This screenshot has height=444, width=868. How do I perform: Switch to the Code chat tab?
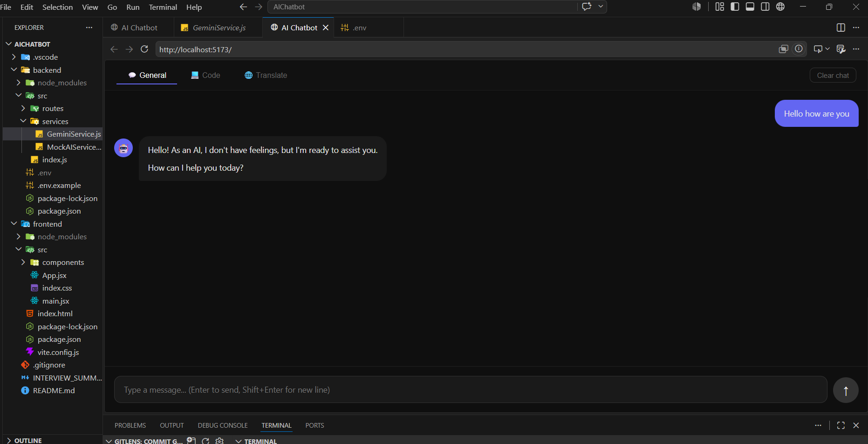pyautogui.click(x=205, y=75)
